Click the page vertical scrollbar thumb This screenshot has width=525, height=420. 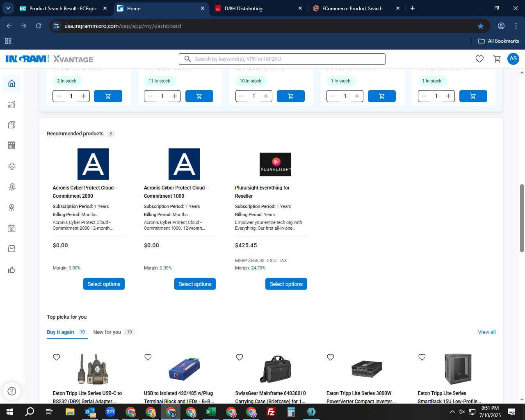(x=522, y=218)
